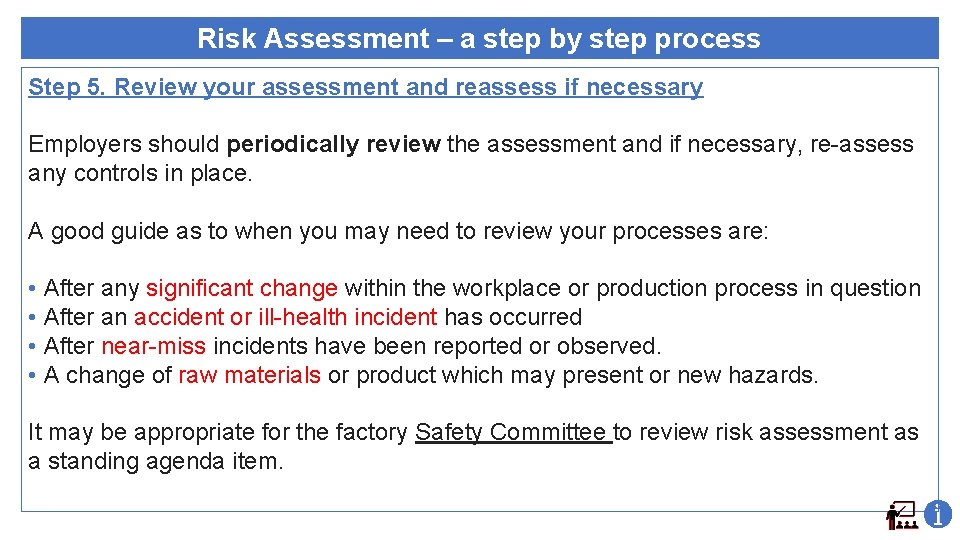Image resolution: width=960 pixels, height=540 pixels.
Task: Click the red 'near-miss' text
Action: pos(153,347)
